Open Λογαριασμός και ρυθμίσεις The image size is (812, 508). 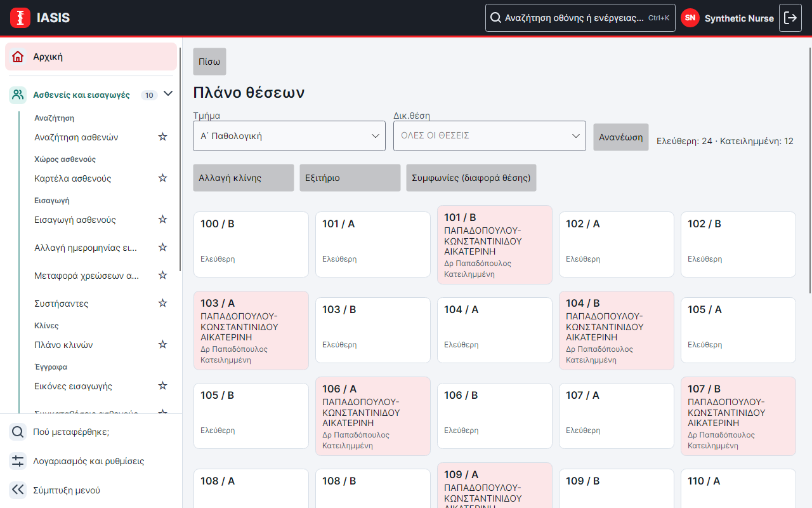pos(91,461)
